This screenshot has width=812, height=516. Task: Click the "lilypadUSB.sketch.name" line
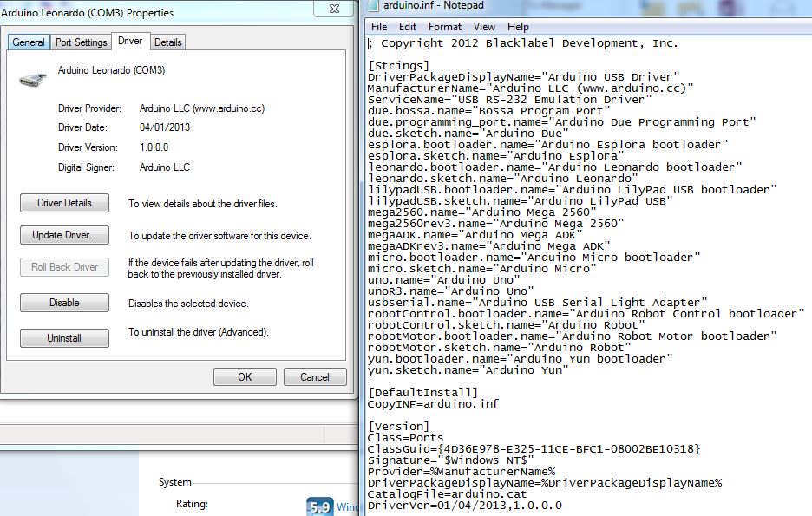coord(520,201)
